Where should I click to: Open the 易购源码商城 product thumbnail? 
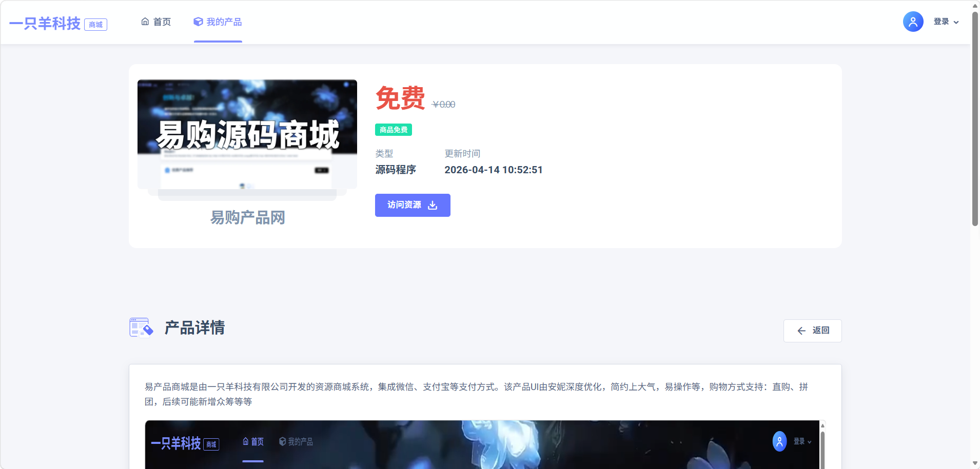tap(247, 135)
